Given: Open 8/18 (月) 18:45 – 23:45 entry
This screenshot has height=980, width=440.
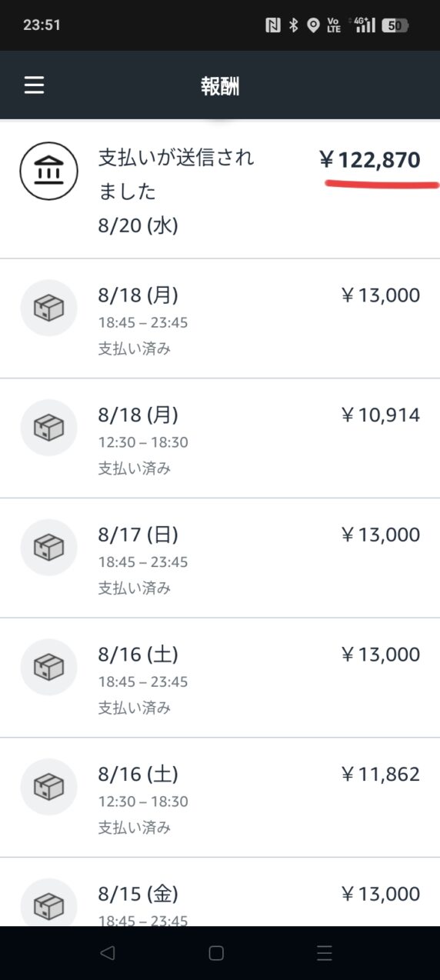Looking at the screenshot, I should pyautogui.click(x=220, y=318).
